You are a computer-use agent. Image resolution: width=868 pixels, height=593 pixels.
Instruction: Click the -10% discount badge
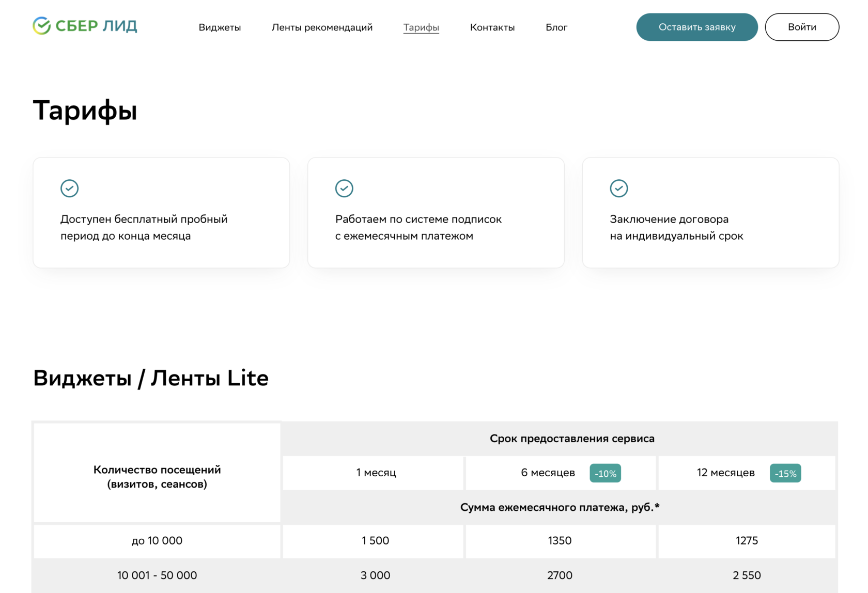tap(605, 473)
